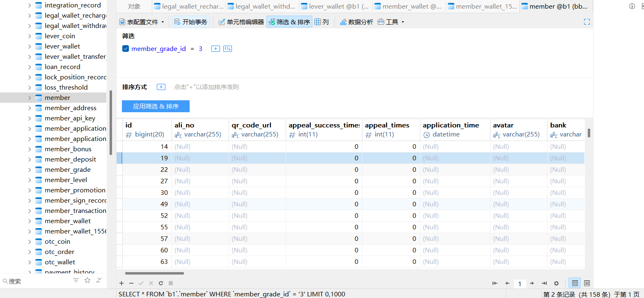Screen dimensions: 644x298
Task: Uncheck the member_grade_id filter checkbox
Action: (x=126, y=49)
